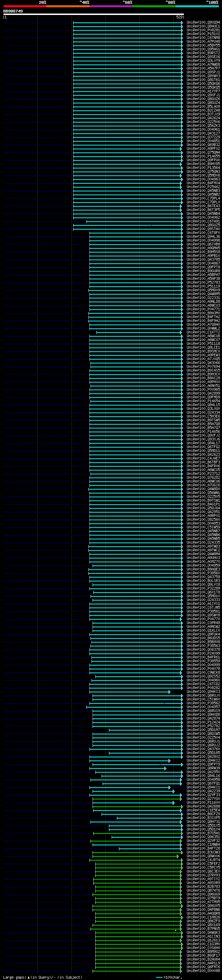Open hit UniRef100_Q9SPJ1

click(203, 72)
